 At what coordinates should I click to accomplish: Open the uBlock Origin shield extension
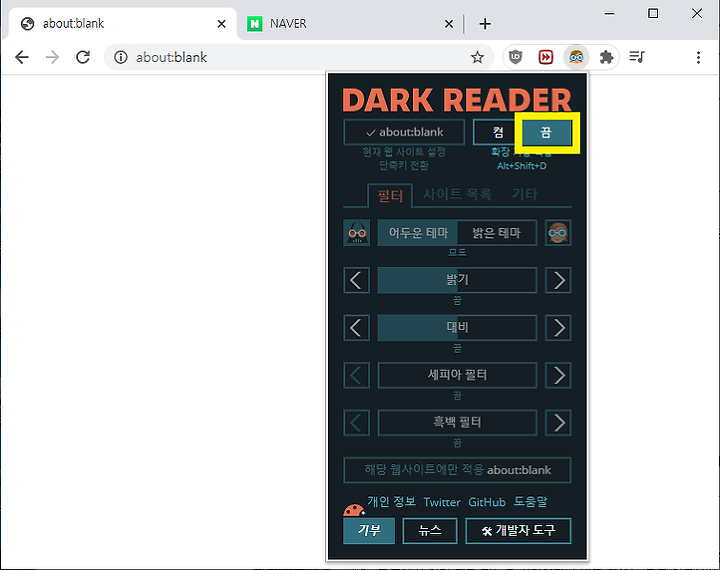click(516, 57)
